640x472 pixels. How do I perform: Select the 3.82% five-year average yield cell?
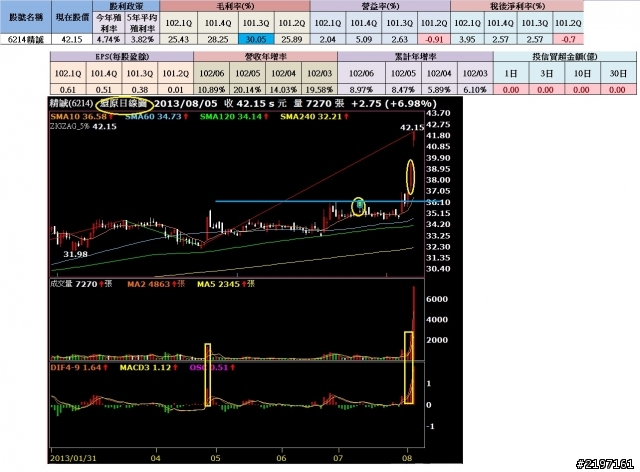coord(142,40)
